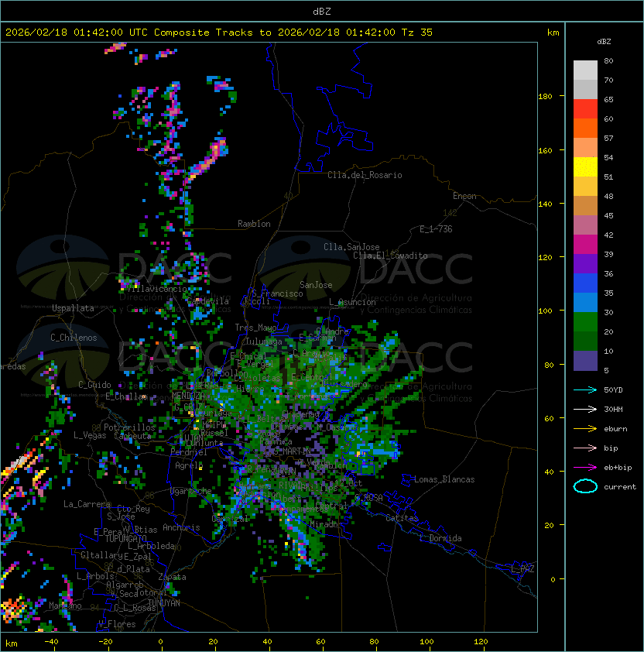The width and height of the screenshot is (644, 652).
Task: Click the pink bip arrow in legend
Action: [x=585, y=448]
